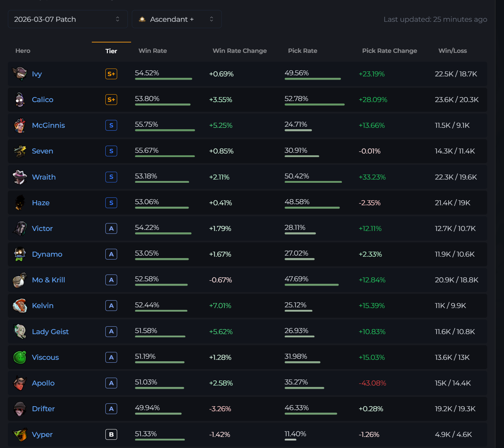Click Calico's pick rate progress bar

(x=315, y=105)
